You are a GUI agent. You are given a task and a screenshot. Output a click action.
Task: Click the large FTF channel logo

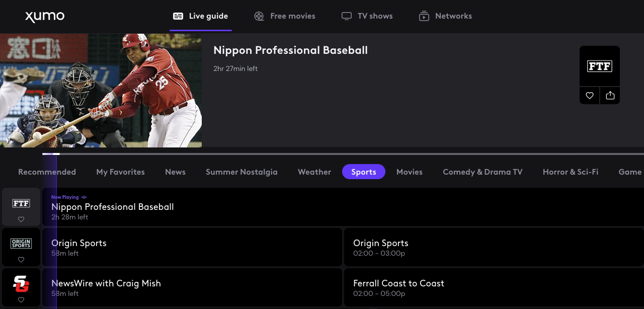pyautogui.click(x=600, y=66)
